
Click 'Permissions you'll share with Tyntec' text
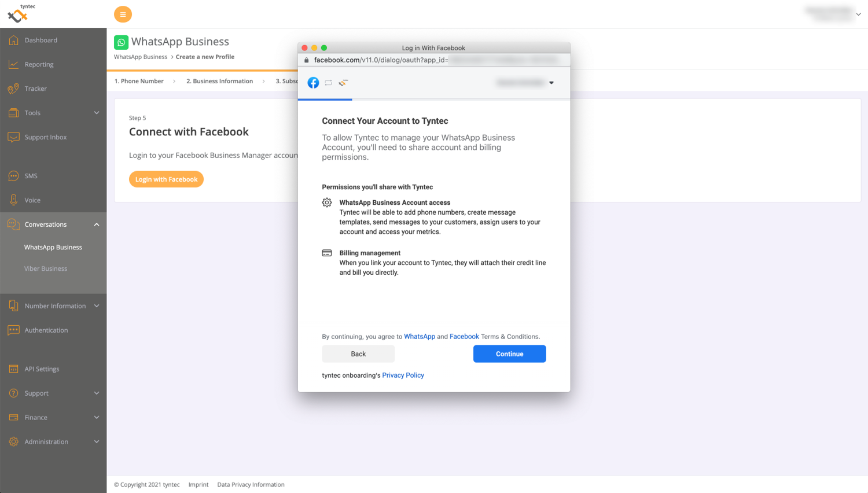(377, 187)
